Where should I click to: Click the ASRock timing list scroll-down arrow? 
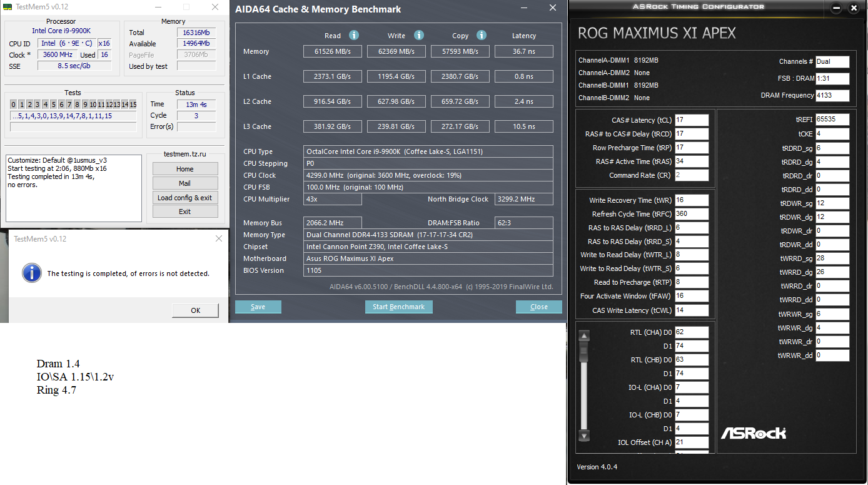tap(584, 436)
